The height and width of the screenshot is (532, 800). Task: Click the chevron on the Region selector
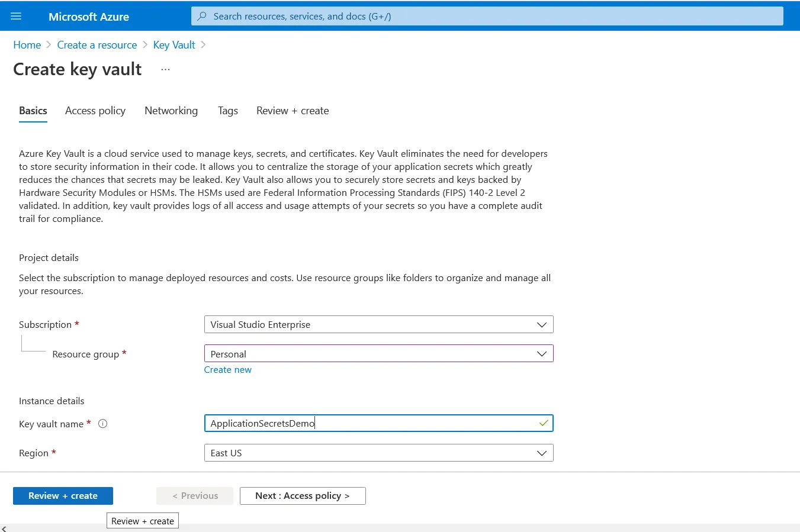point(541,453)
